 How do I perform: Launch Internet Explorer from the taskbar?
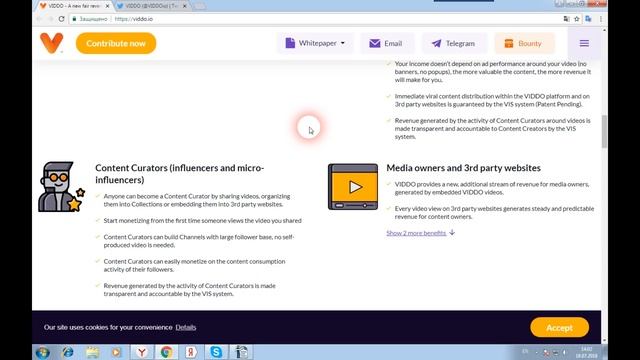(x=68, y=352)
